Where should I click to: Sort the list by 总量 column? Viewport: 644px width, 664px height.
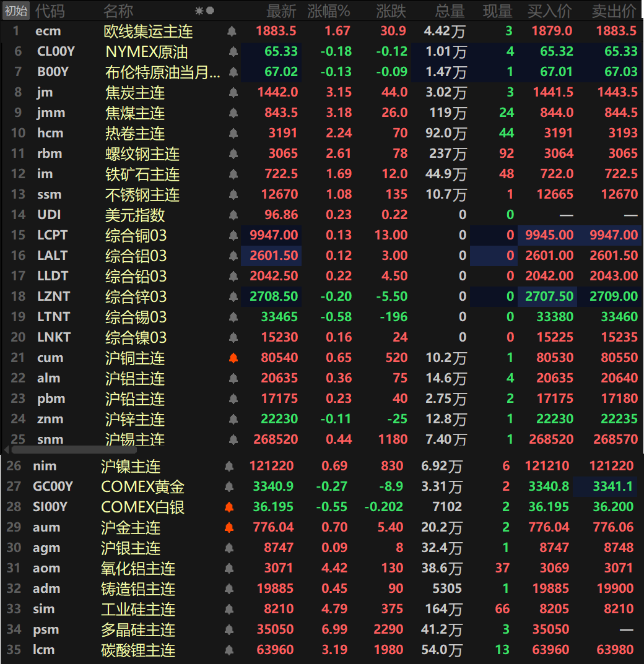[450, 11]
